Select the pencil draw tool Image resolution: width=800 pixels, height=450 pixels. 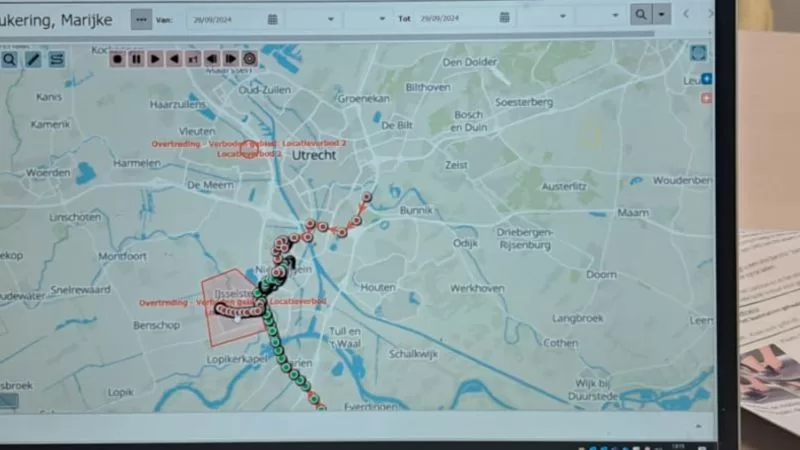coord(33,59)
